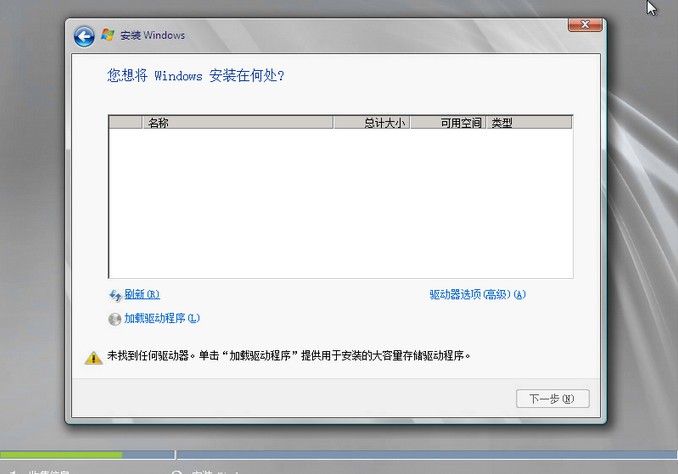Sort by the 总计大小 column header

pos(371,123)
